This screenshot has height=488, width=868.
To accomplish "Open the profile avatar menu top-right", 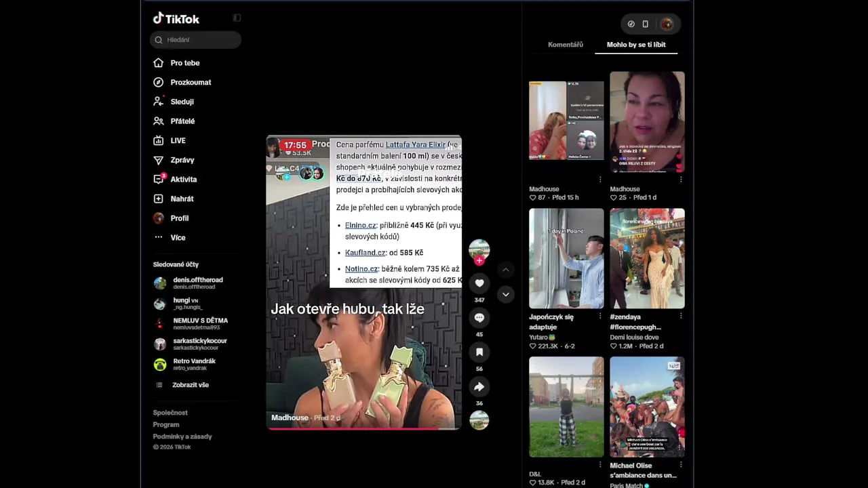I will (x=667, y=24).
